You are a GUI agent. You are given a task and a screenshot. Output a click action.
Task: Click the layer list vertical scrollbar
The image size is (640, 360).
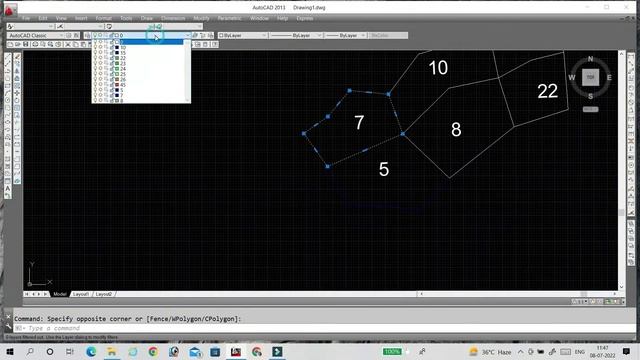[x=187, y=71]
